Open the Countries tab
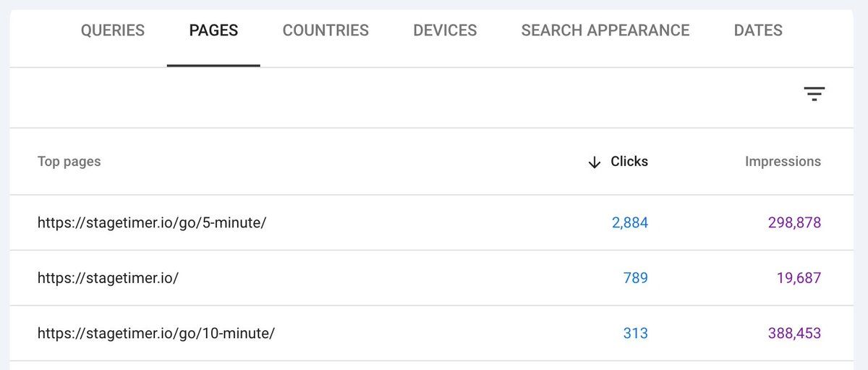The height and width of the screenshot is (370, 868). [325, 30]
